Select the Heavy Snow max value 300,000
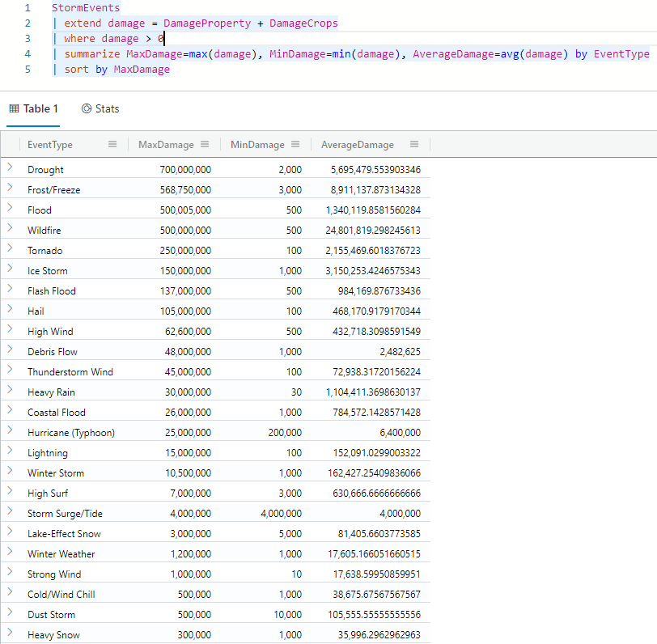 (x=194, y=635)
